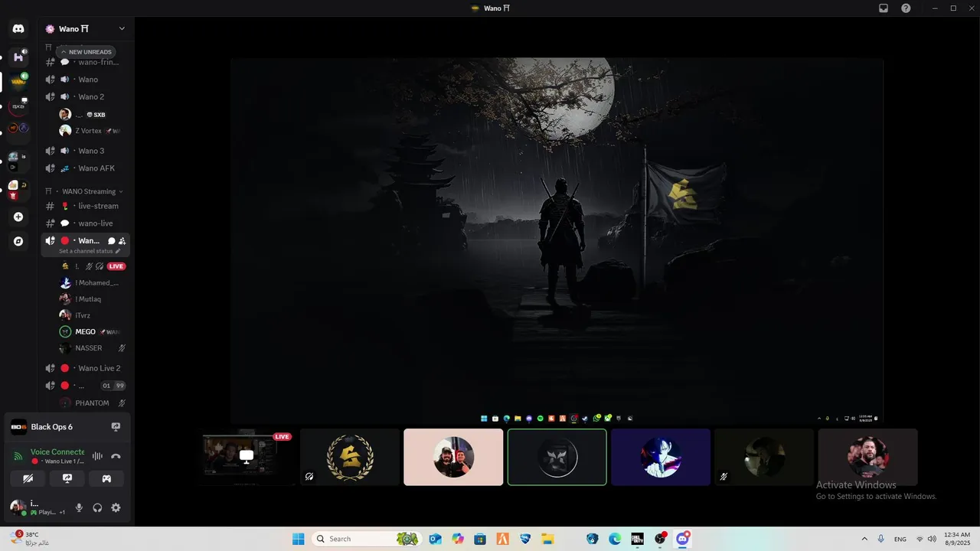The width and height of the screenshot is (980, 551).
Task: Select the purple H server icon
Action: click(18, 57)
